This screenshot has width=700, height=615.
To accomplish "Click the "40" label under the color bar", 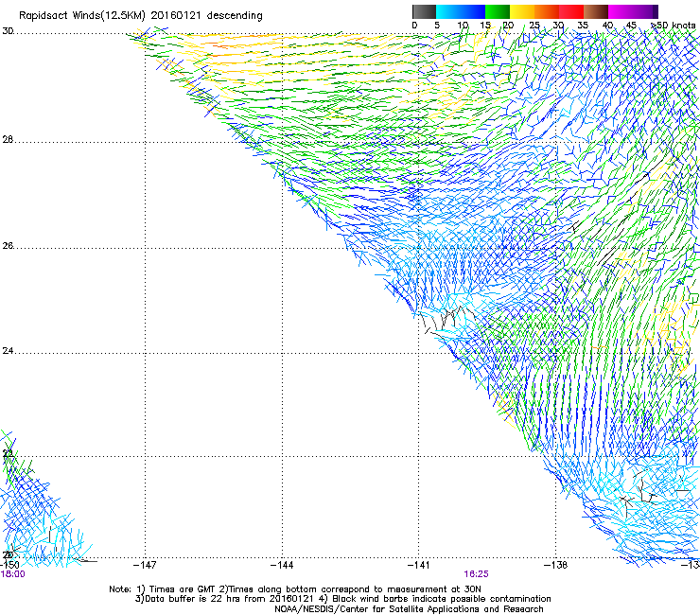I will (607, 26).
